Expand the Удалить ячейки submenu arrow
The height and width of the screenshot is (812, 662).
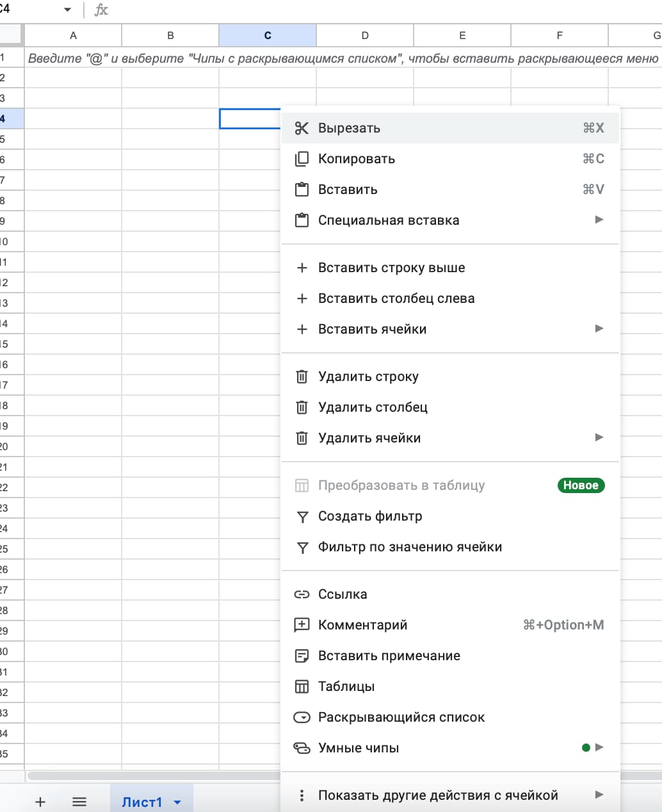pos(599,437)
